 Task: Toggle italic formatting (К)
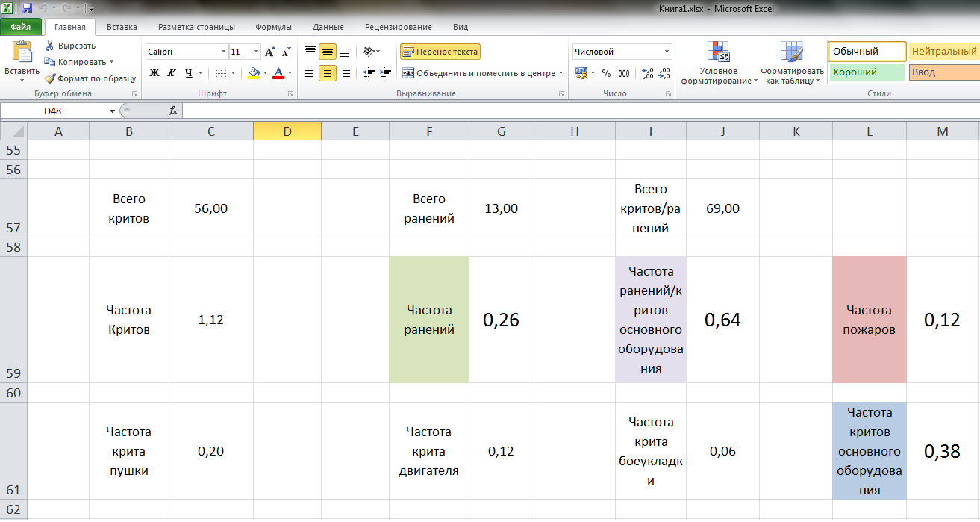coord(171,73)
